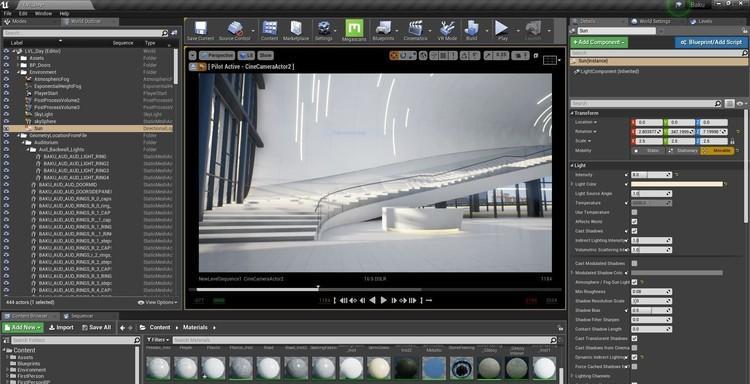Switch to the World Settings tab
The height and width of the screenshot is (384, 750).
(651, 22)
